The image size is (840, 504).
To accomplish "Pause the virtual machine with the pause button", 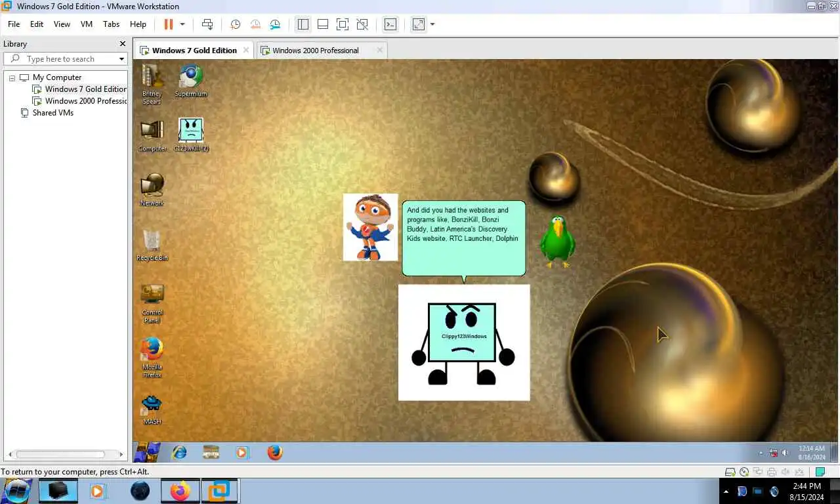I will pos(168,24).
